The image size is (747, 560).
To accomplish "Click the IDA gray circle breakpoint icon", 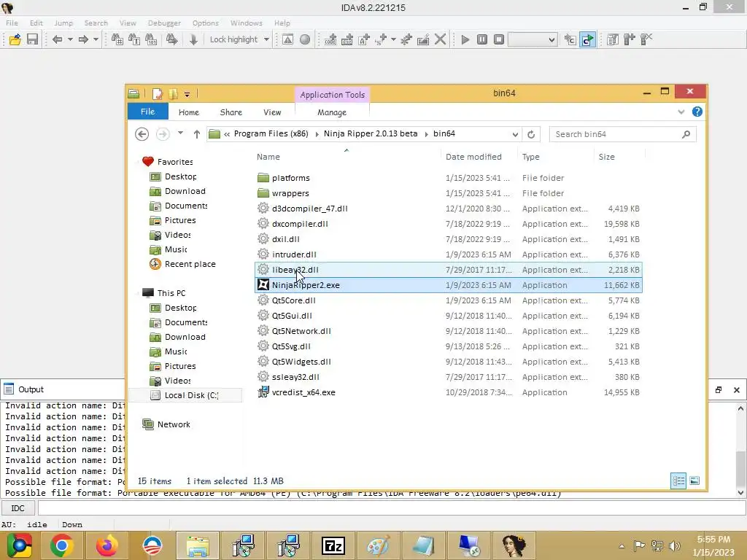I will pyautogui.click(x=305, y=39).
